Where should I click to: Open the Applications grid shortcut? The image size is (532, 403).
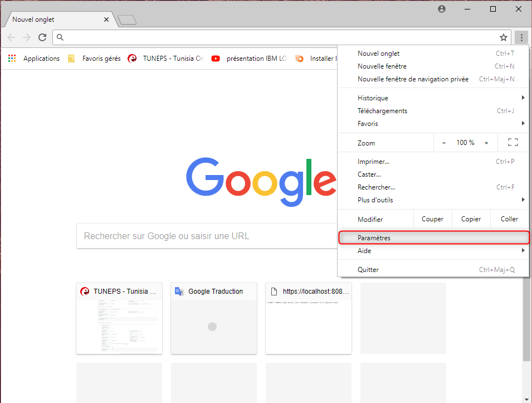34,59
